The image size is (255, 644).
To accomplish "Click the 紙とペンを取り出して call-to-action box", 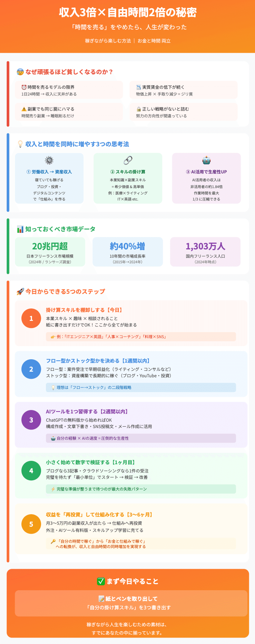I will tap(131, 603).
